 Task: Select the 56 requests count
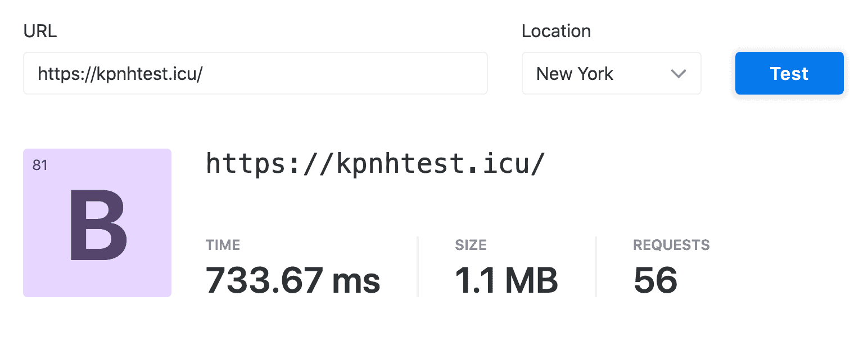pyautogui.click(x=655, y=280)
